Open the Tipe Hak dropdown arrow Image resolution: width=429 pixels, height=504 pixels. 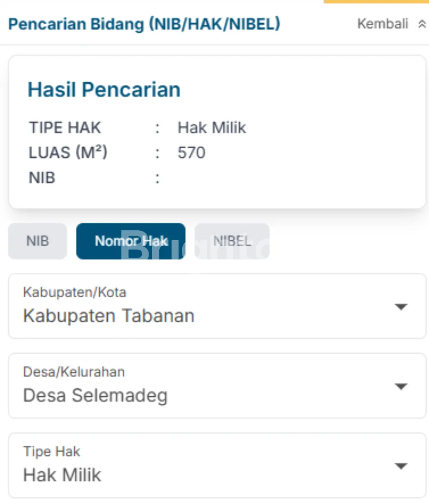pos(401,466)
